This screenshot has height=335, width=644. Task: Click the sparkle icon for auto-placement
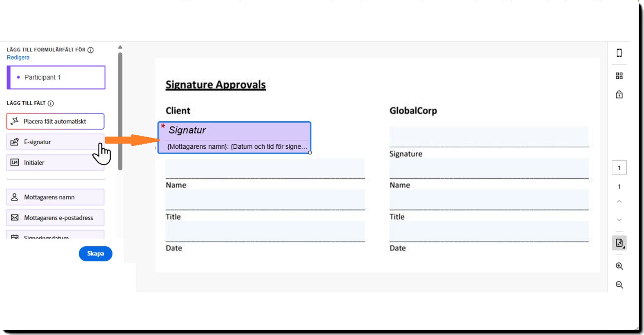click(x=15, y=121)
